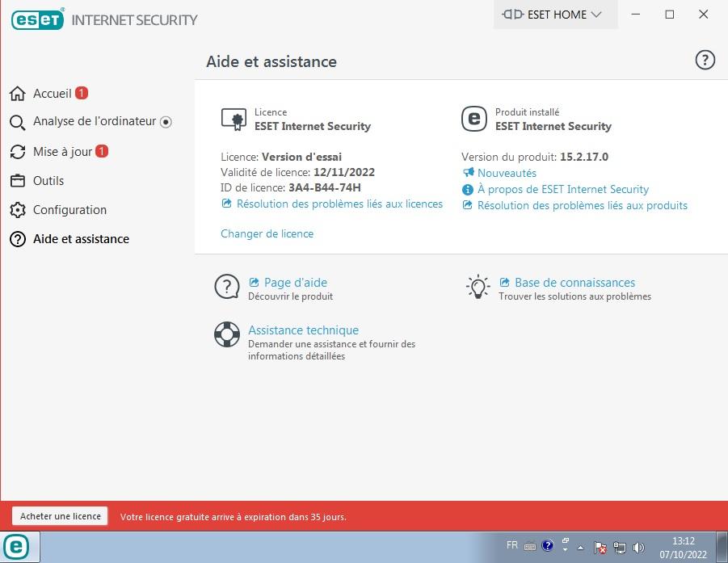Click the question mark icon beside Aide et assistance

[18, 239]
